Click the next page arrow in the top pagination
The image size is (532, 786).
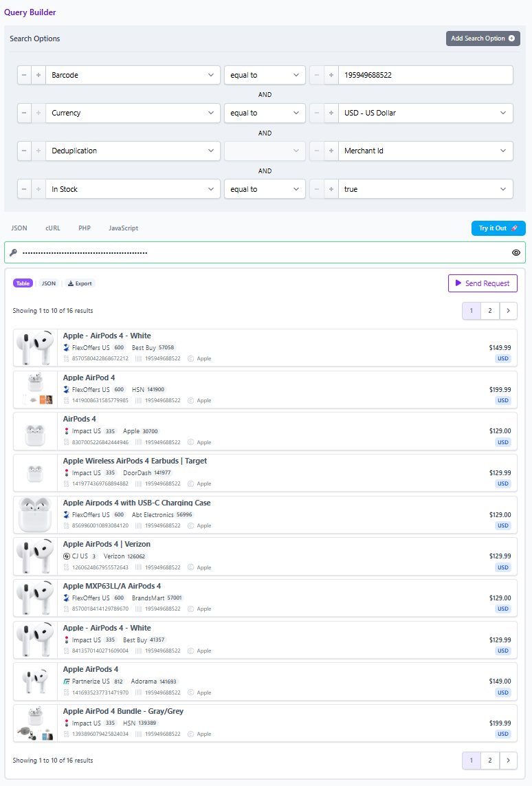click(508, 311)
